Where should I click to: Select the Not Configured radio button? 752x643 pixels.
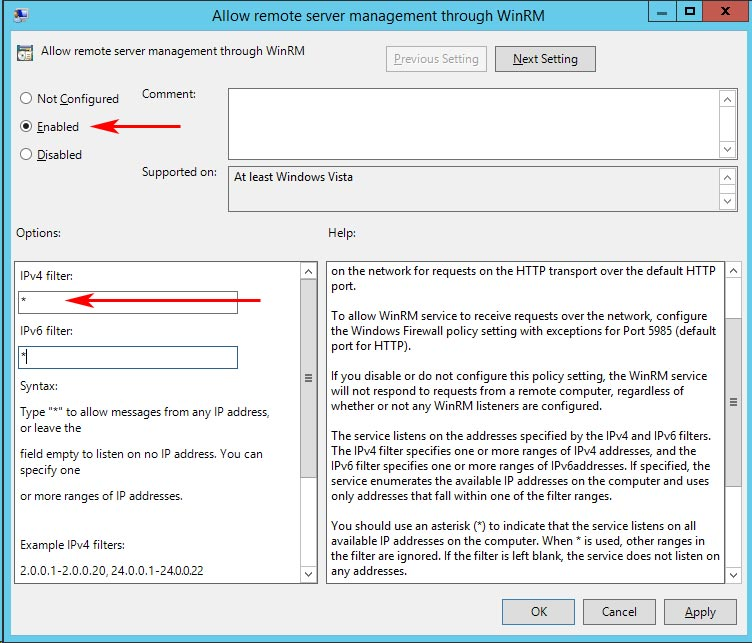27,99
